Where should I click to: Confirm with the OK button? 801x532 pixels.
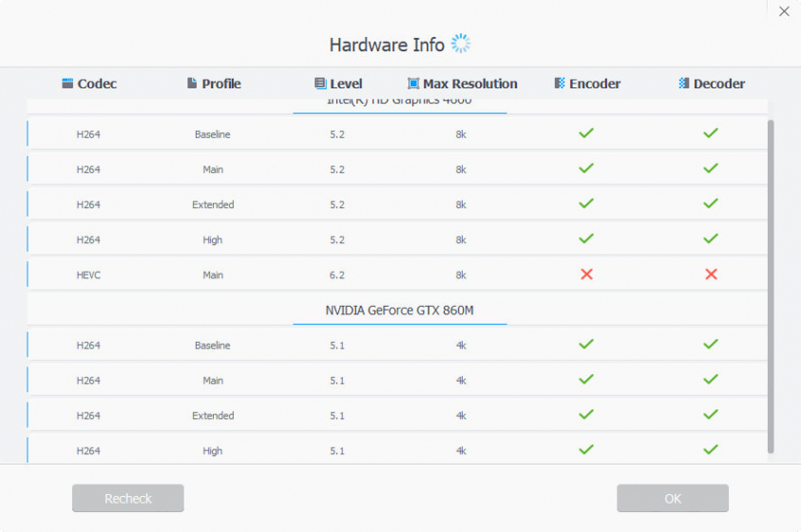pos(672,499)
